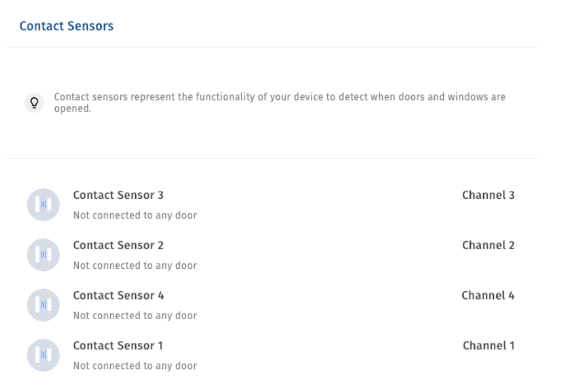
Task: Select the Contact Sensor 4 name
Action: click(119, 295)
